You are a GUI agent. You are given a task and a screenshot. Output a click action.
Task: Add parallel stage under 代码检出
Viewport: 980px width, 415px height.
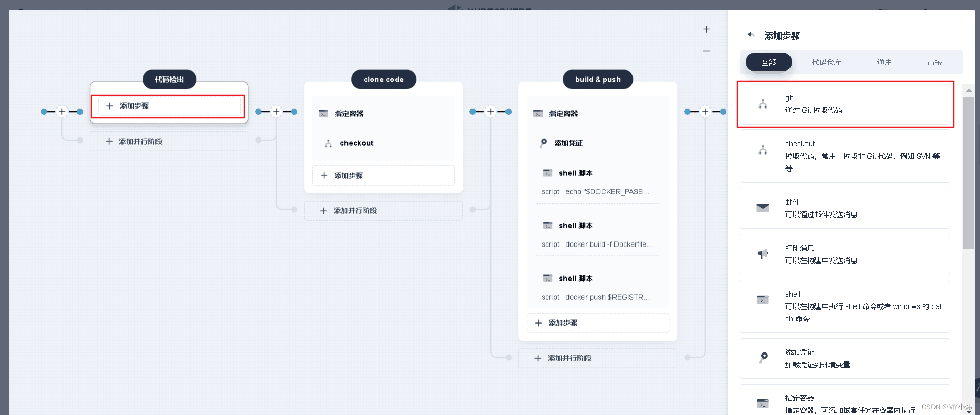click(x=169, y=141)
